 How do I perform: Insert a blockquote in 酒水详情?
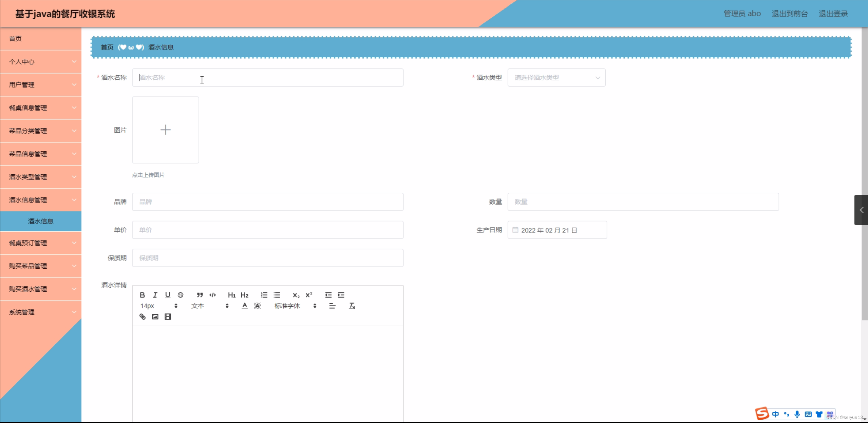200,295
